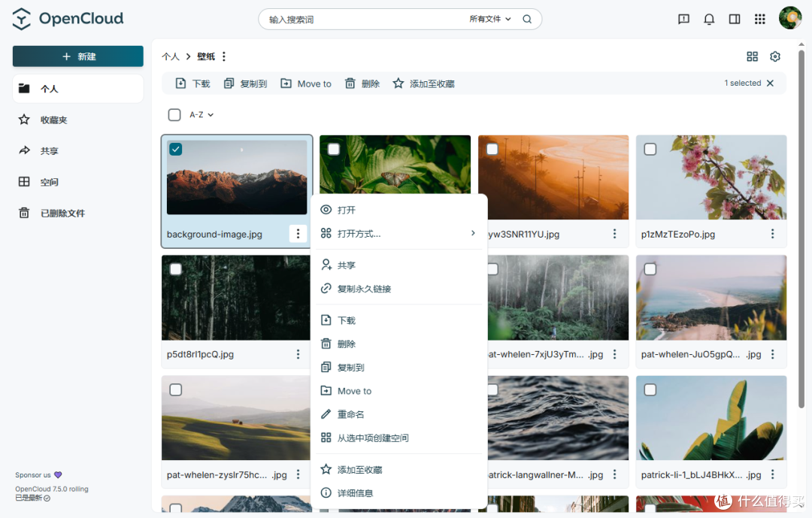Click Move to in the batch action toolbar

pos(305,83)
